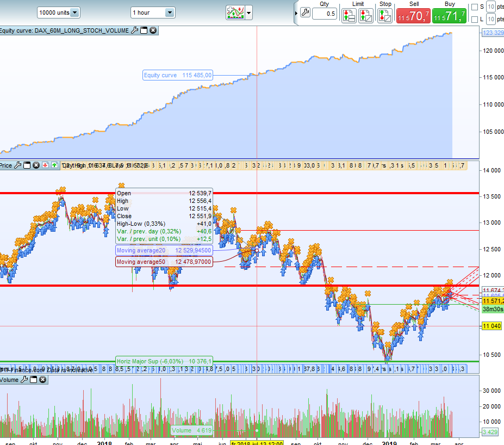
Task: Click the Qty input field
Action: (325, 14)
